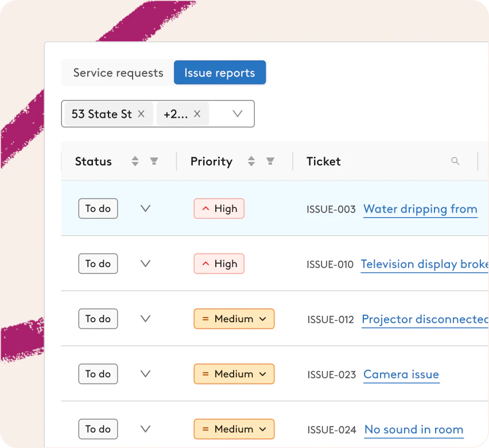The image size is (489, 448).
Task: Open No sound in room ticket link
Action: point(414,430)
